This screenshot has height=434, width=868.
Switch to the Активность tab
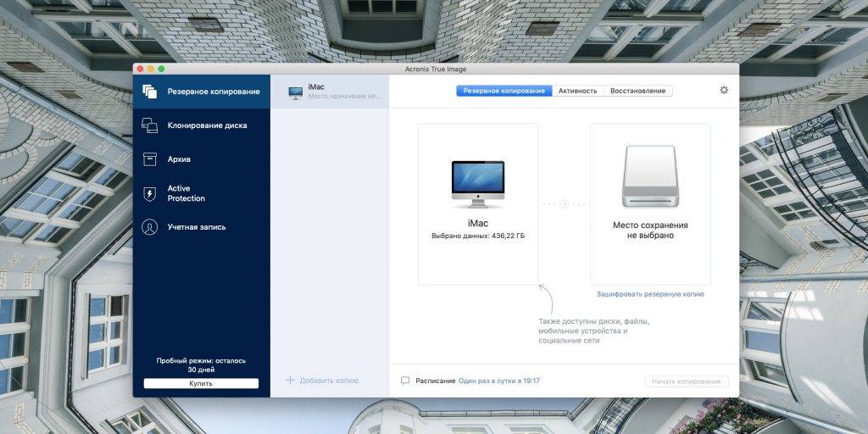coord(577,91)
